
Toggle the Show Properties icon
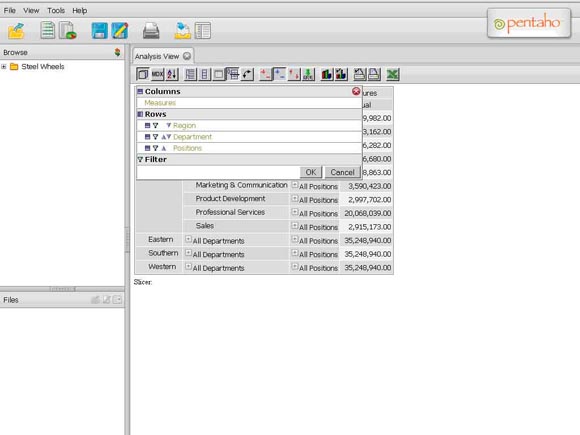(219, 74)
